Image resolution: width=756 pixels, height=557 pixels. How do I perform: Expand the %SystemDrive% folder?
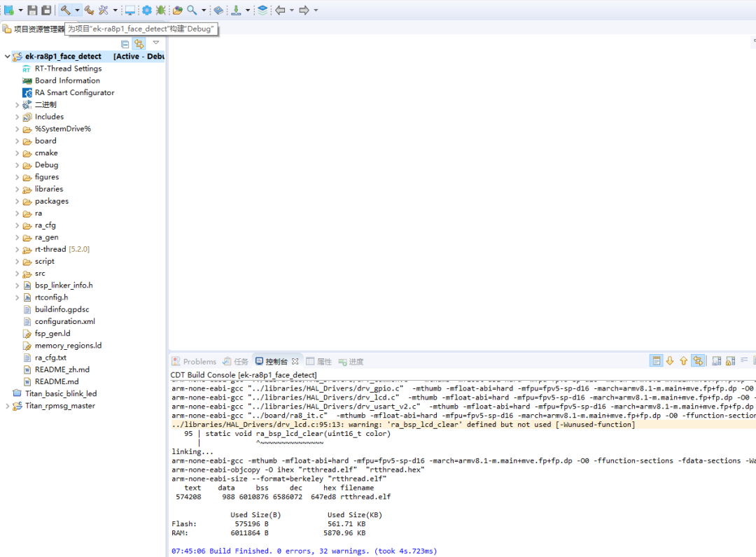pyautogui.click(x=17, y=129)
